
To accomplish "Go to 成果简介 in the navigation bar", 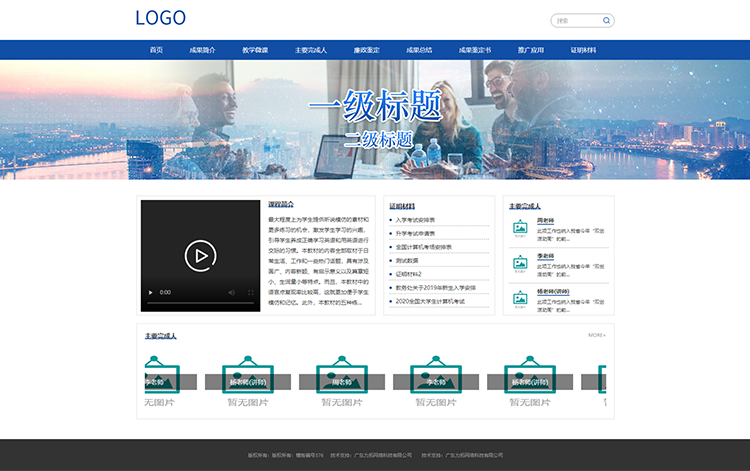I will [x=203, y=50].
